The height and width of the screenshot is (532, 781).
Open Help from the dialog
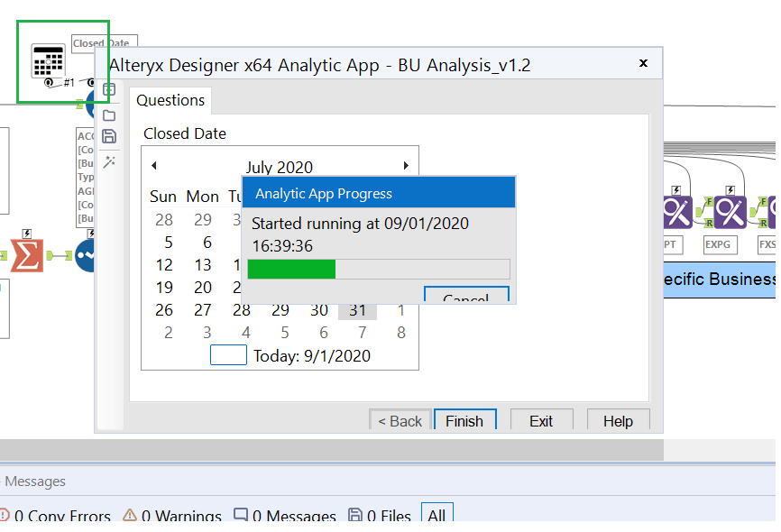[618, 420]
